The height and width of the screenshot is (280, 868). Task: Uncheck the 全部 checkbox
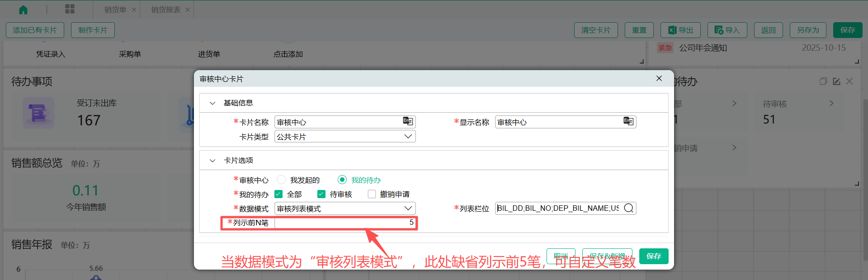point(278,194)
